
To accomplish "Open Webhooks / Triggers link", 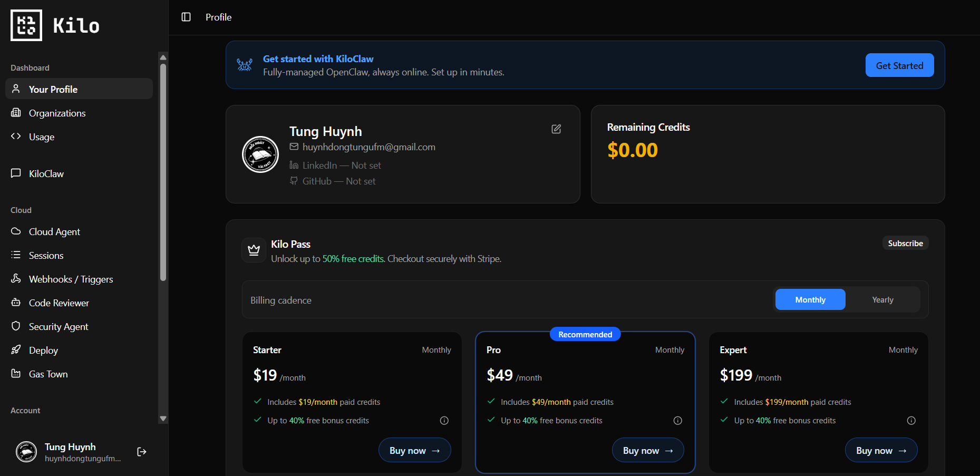I will coord(79,279).
